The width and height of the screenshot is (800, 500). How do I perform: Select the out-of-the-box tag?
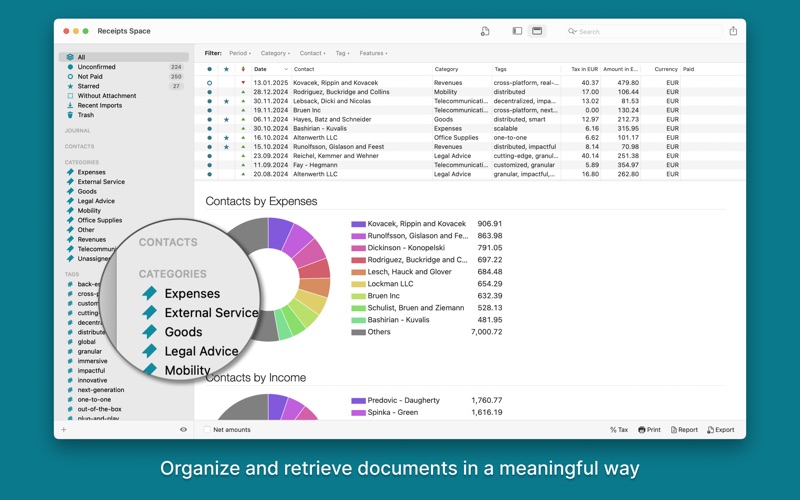(99, 409)
